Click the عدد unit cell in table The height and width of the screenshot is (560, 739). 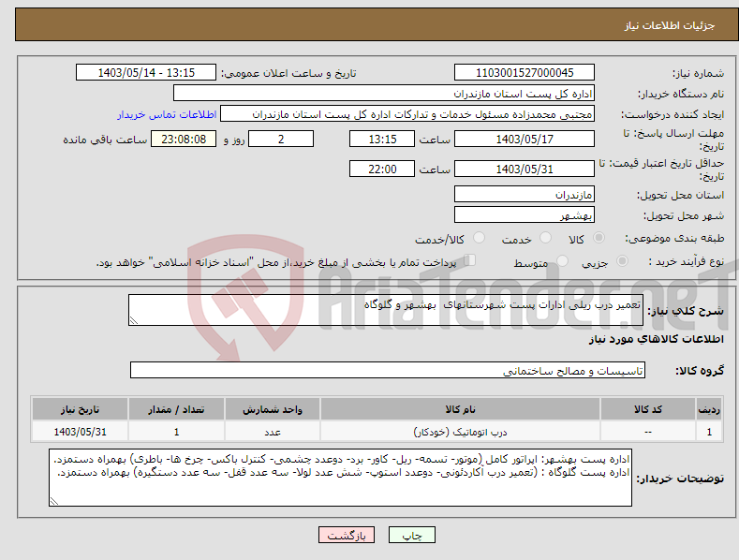[x=273, y=432]
